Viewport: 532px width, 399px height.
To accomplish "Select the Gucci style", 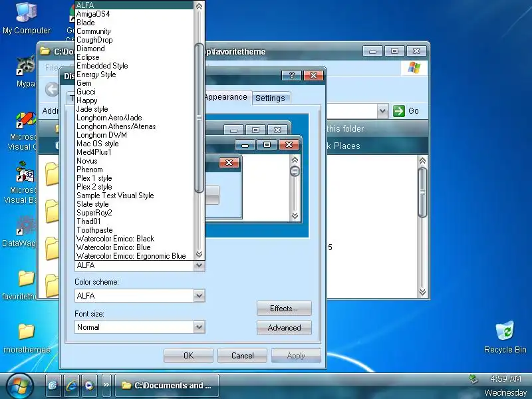I will point(134,92).
